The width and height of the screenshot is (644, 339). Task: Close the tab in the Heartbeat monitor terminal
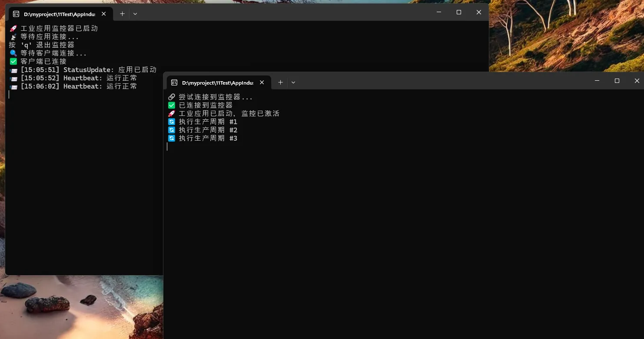pos(103,14)
